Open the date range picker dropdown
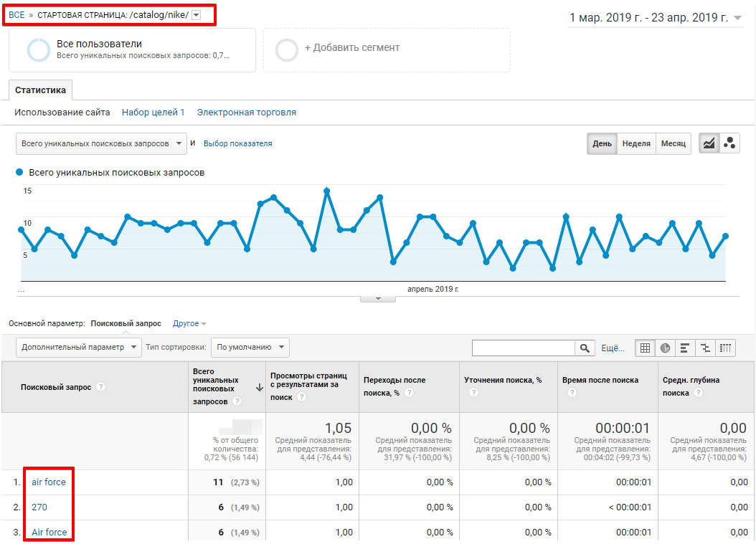This screenshot has width=756, height=544. (x=739, y=19)
